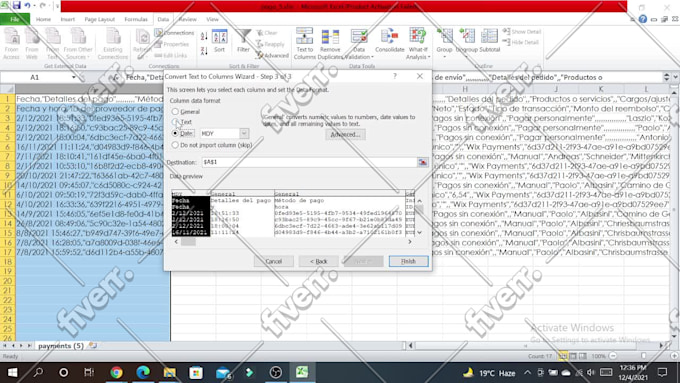Screen dimensions: 680x383
Task: Switch to the Insert ribbon tab
Action: pos(68,19)
